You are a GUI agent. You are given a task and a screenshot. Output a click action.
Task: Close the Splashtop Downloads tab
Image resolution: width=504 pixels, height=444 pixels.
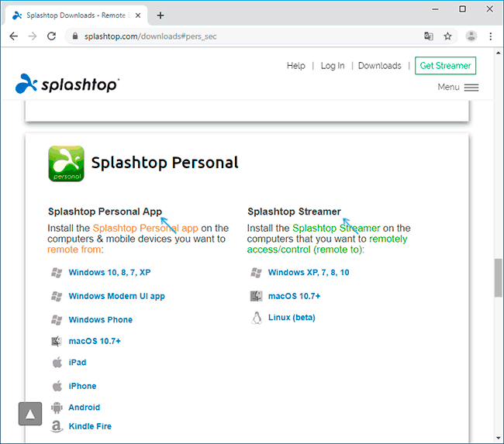pos(138,15)
